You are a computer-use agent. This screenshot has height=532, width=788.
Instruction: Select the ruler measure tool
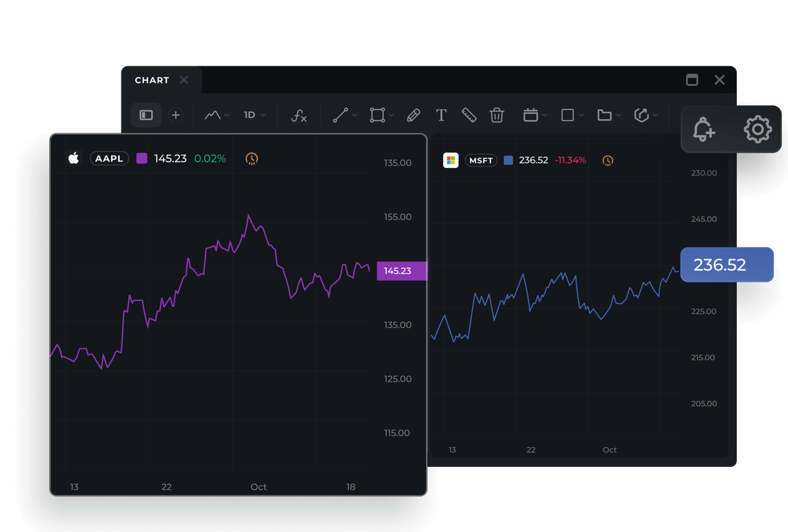click(x=468, y=116)
